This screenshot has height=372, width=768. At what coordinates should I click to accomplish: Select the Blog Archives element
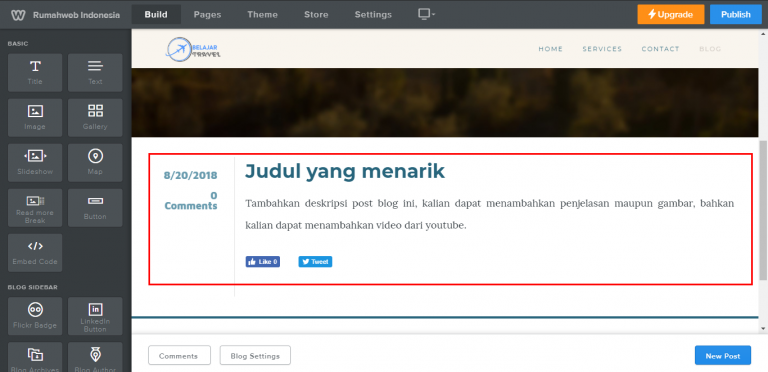(x=35, y=357)
